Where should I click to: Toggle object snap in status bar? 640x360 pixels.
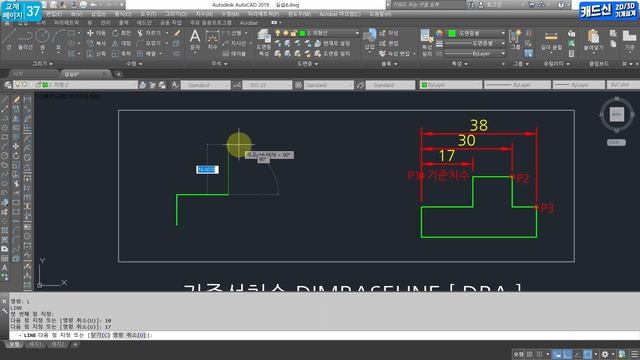coord(588,354)
